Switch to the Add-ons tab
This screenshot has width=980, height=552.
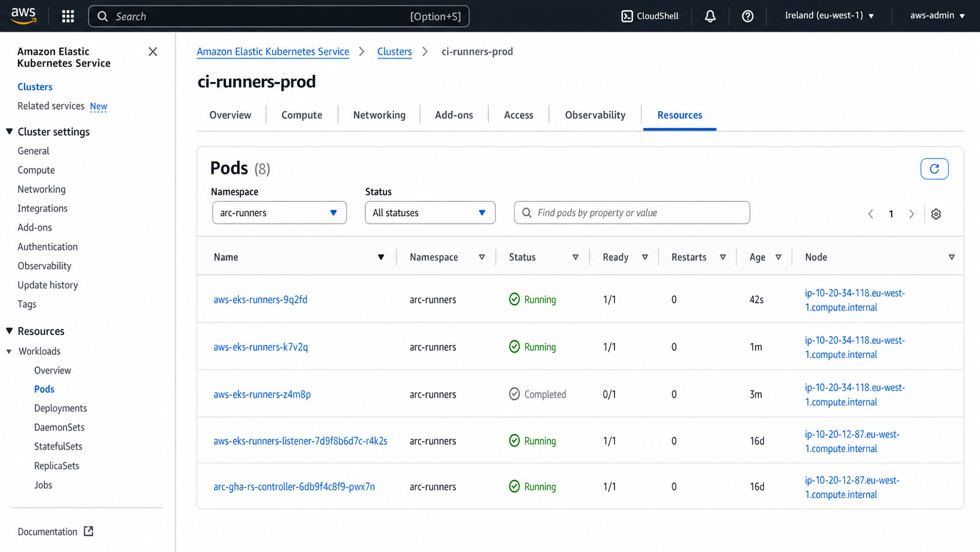[454, 115]
